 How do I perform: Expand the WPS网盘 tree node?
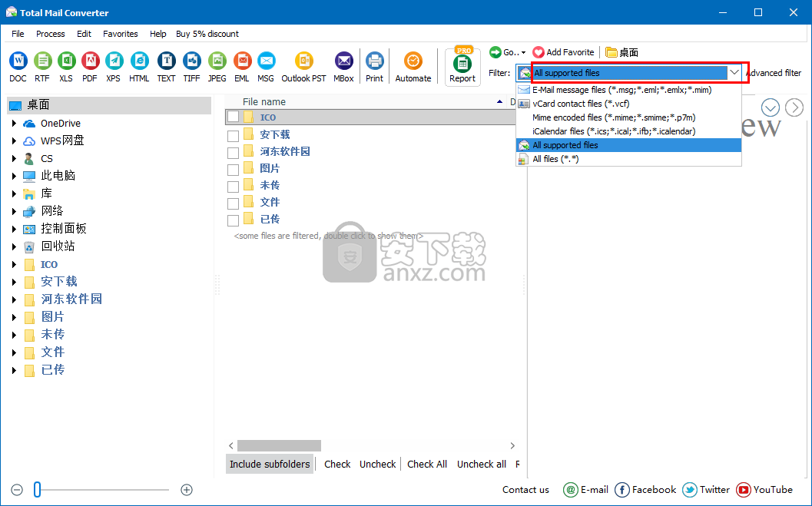tap(14, 141)
